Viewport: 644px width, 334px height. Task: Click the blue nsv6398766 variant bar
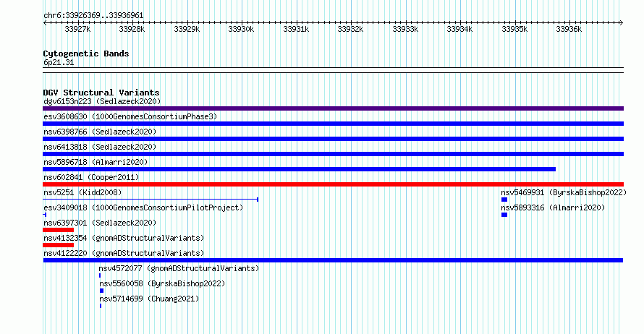coord(333,139)
